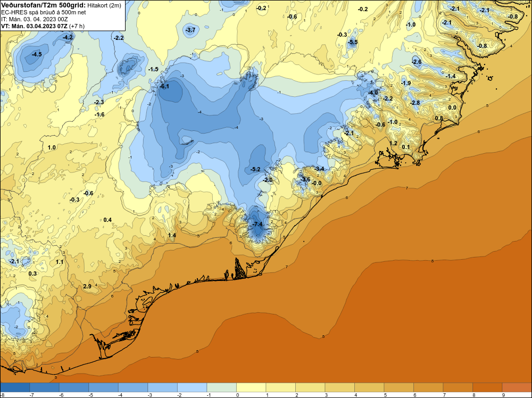
Task: Select the -6.1 temperature label on the glacier
Action: tap(164, 87)
